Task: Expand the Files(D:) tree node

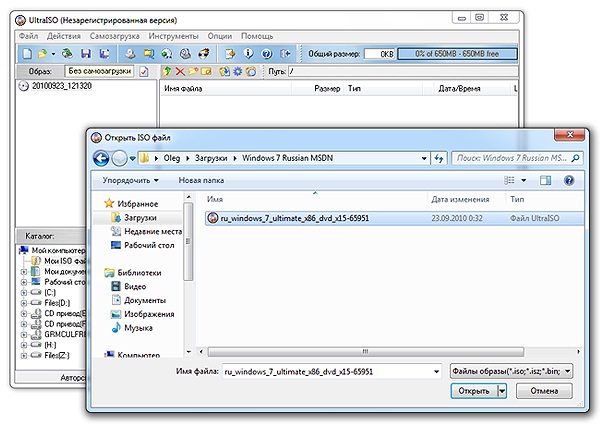Action: point(23,303)
